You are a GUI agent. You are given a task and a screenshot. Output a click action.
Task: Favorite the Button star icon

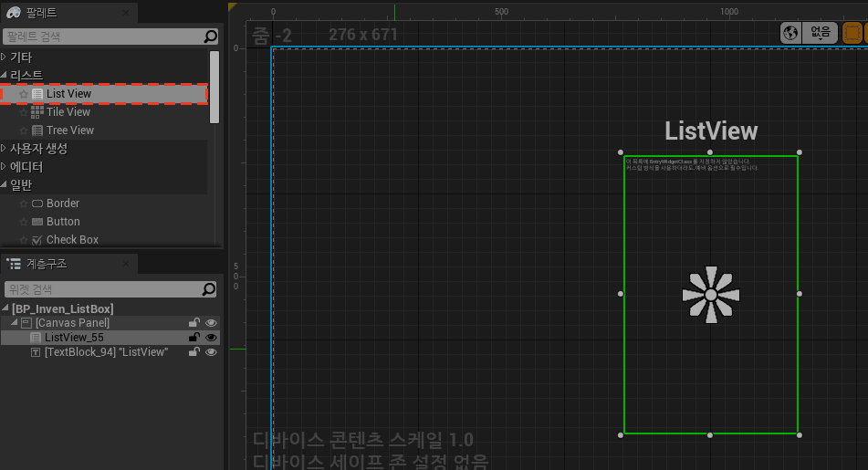point(23,222)
